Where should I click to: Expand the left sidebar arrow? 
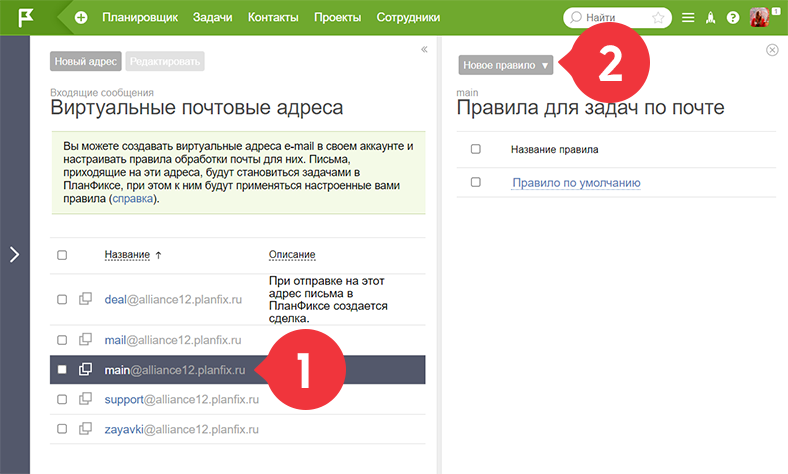[x=15, y=254]
